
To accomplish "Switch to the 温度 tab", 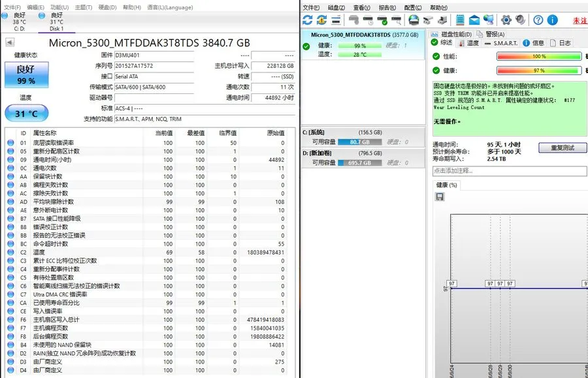I will point(468,43).
